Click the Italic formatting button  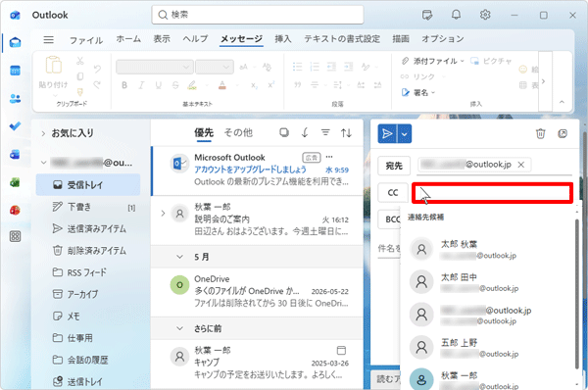(141, 85)
